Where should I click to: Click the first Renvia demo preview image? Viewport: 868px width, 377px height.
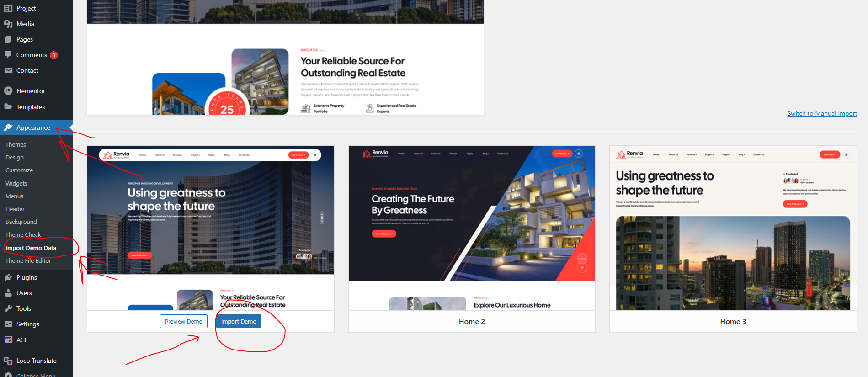(211, 228)
